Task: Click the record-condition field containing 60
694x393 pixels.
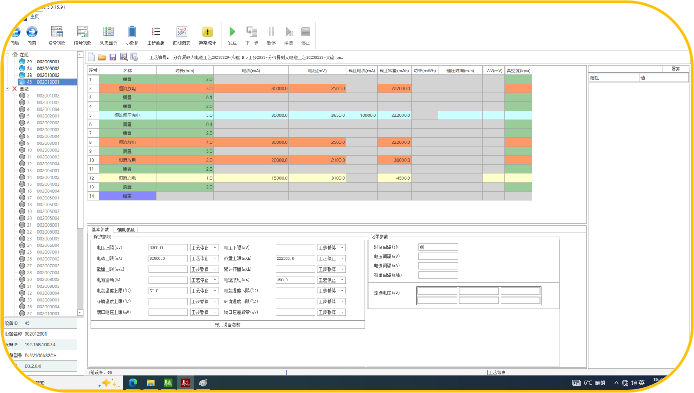Action: [438, 247]
